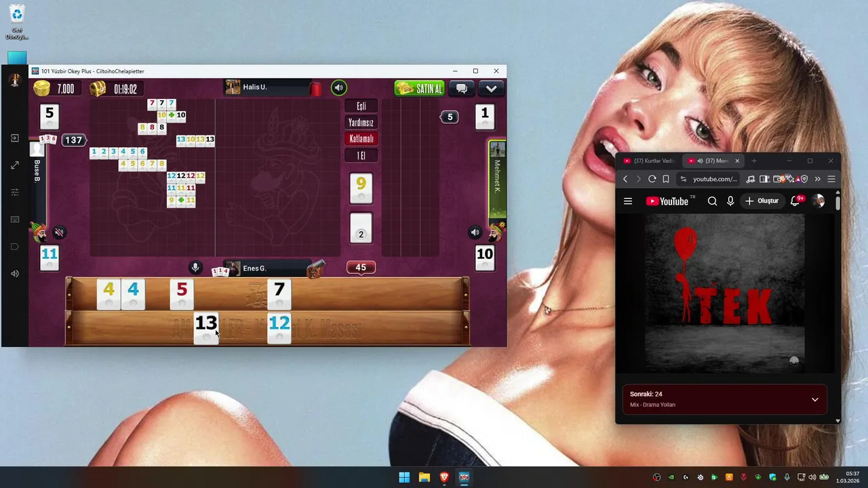Click the treasure chest timer icon
Image resolution: width=868 pixels, height=488 pixels.
point(98,88)
